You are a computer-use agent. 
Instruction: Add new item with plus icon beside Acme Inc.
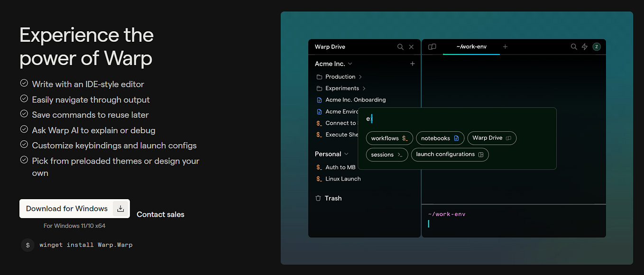coord(412,63)
